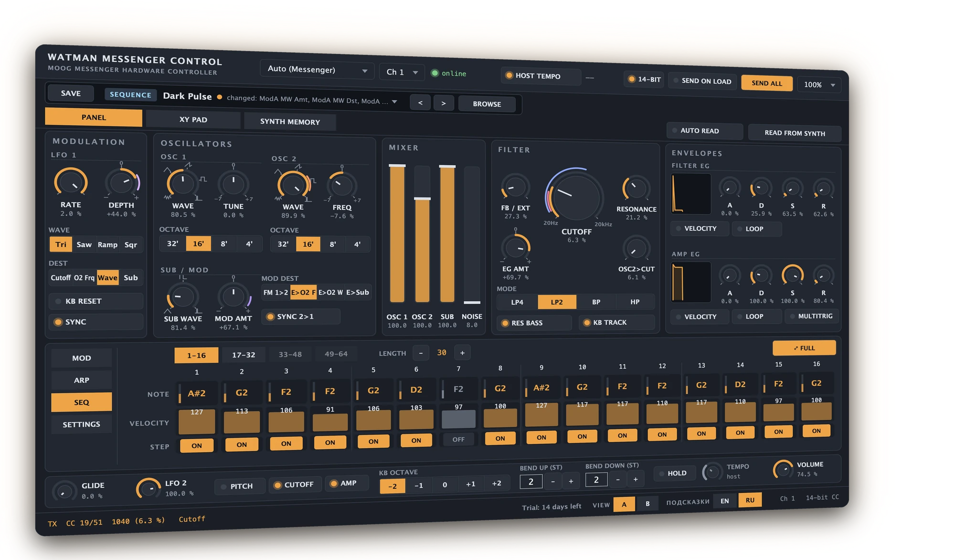955x560 pixels.
Task: Click the SUB WAVE knob
Action: coord(182,297)
